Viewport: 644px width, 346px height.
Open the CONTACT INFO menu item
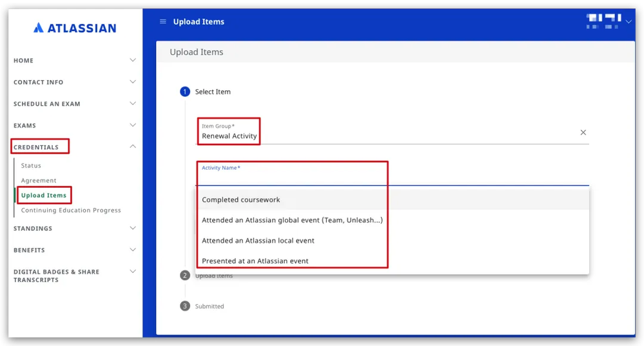point(38,82)
